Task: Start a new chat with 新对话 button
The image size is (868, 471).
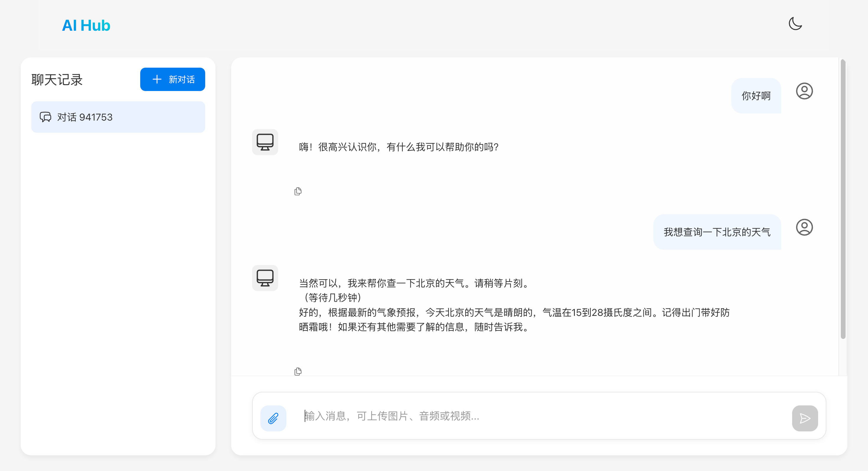Action: click(172, 79)
